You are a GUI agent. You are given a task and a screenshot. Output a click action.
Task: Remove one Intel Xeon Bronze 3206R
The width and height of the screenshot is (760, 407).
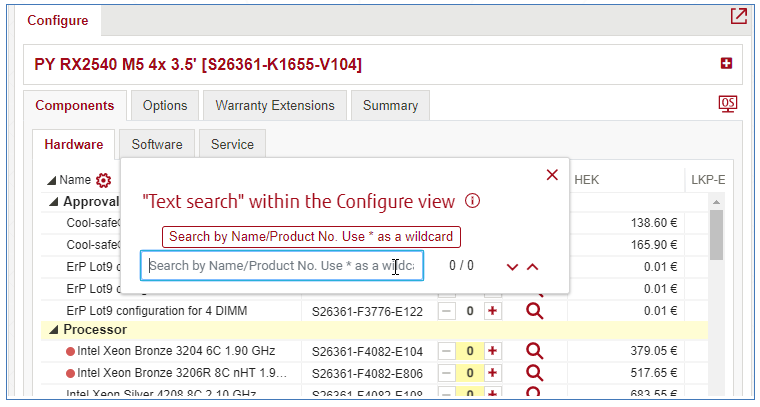tap(446, 373)
